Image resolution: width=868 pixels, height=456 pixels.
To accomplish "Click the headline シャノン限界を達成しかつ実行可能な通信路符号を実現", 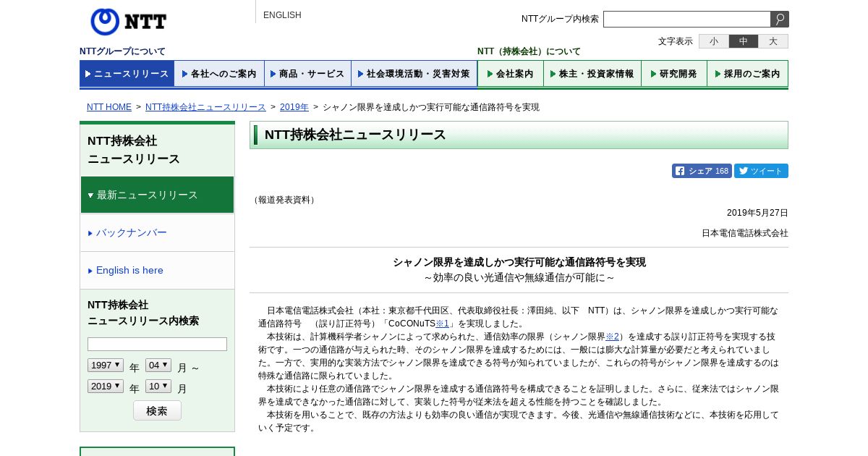I will (x=519, y=262).
